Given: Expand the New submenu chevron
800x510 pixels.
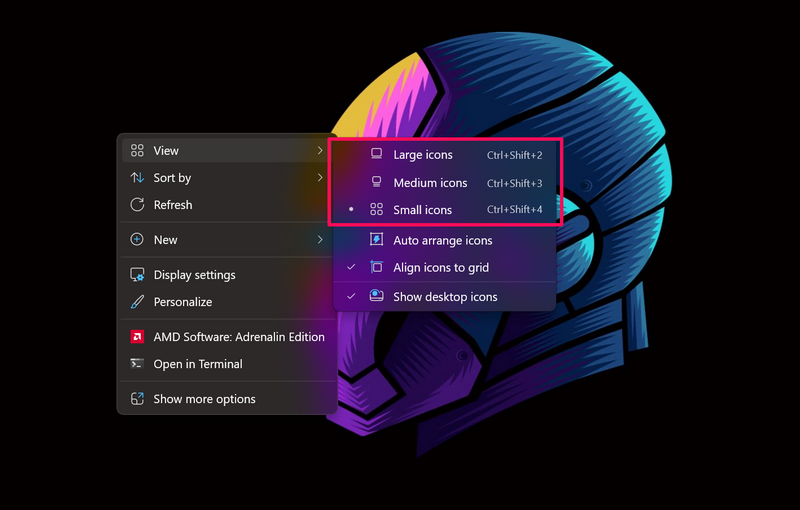Looking at the screenshot, I should (x=320, y=240).
